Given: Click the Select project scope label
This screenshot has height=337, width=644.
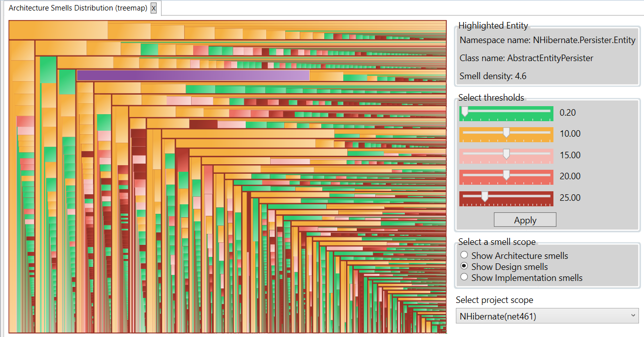Looking at the screenshot, I should (494, 300).
